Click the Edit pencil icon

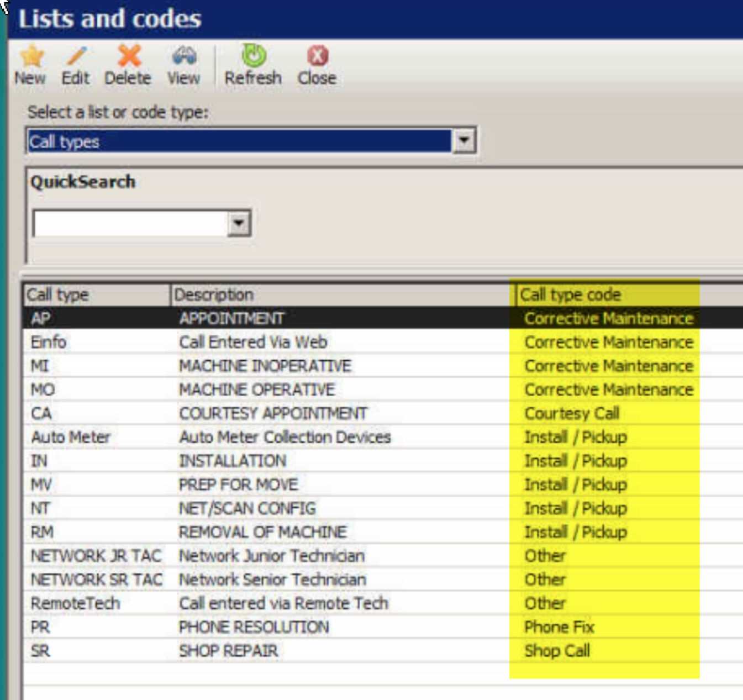click(76, 56)
